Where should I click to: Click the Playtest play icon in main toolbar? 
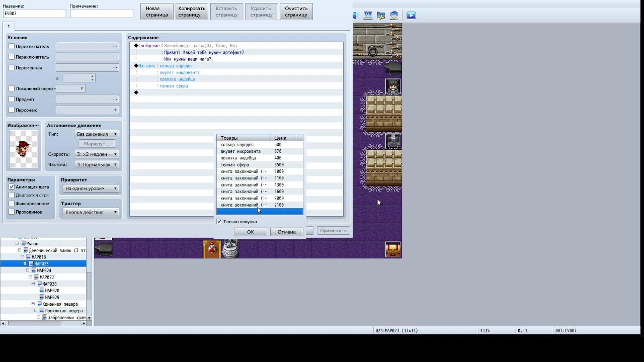(x=411, y=16)
